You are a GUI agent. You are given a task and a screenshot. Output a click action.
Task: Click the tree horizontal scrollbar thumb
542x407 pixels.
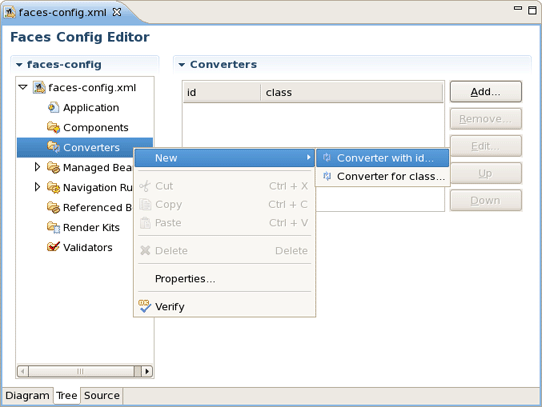81,371
